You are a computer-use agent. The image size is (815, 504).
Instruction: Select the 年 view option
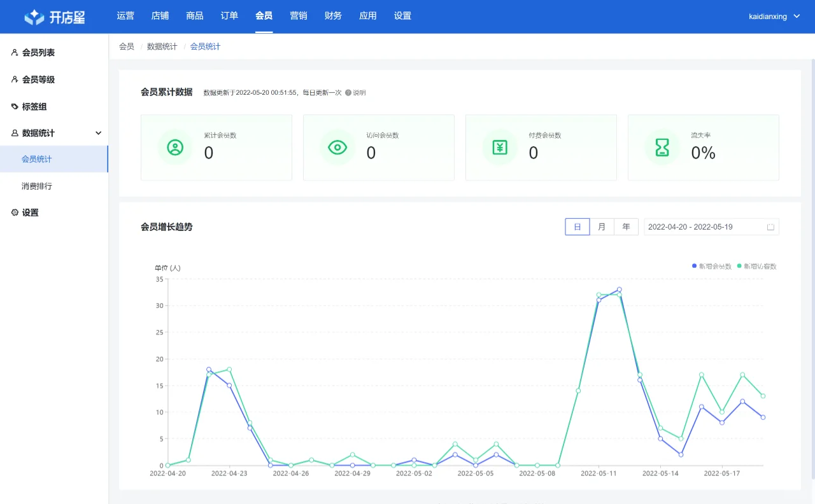tap(626, 227)
